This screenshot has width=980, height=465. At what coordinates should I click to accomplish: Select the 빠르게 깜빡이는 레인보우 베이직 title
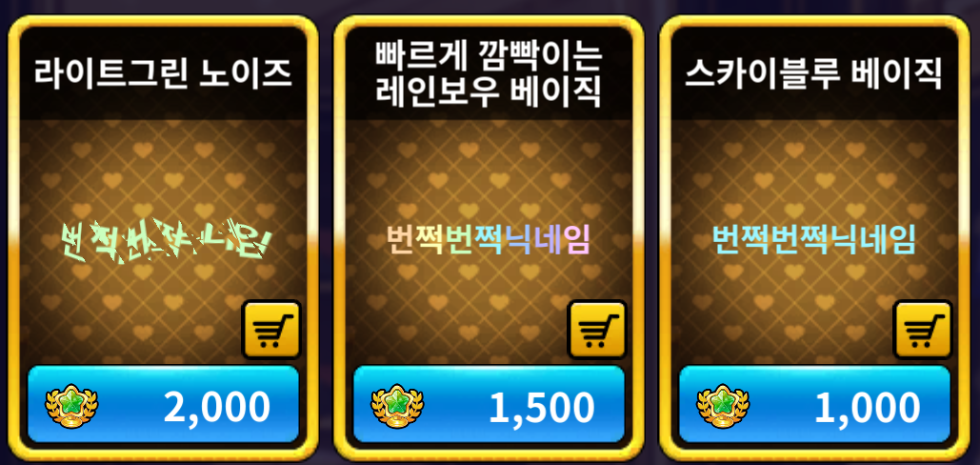tap(489, 75)
